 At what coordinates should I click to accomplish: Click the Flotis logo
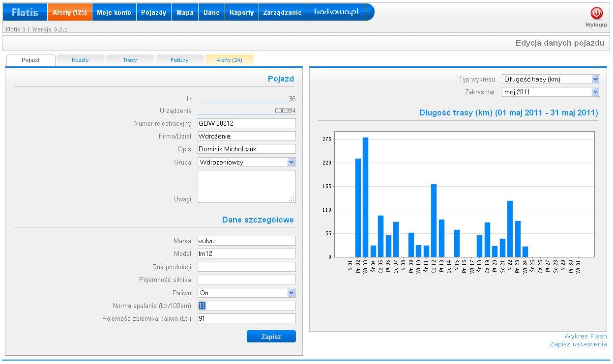click(x=25, y=12)
